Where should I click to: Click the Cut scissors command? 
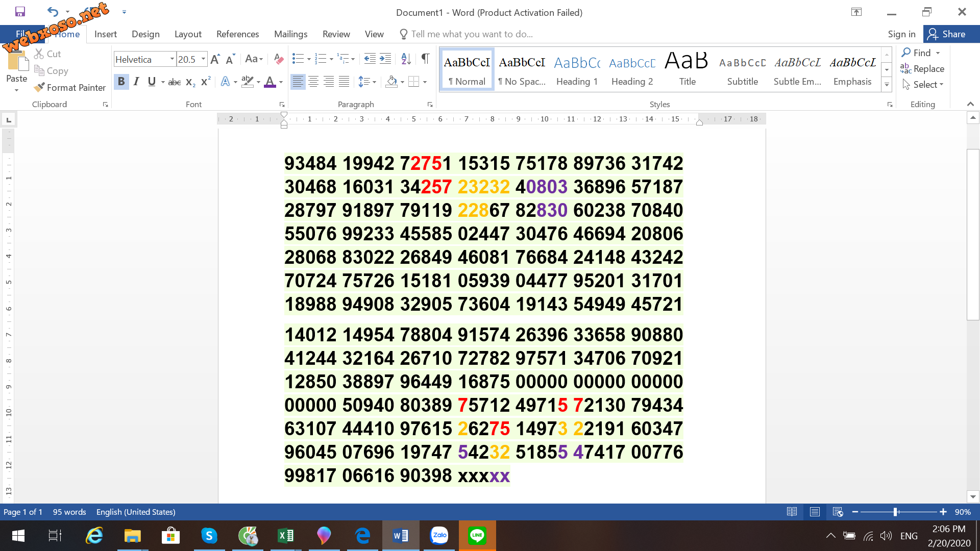[x=47, y=54]
